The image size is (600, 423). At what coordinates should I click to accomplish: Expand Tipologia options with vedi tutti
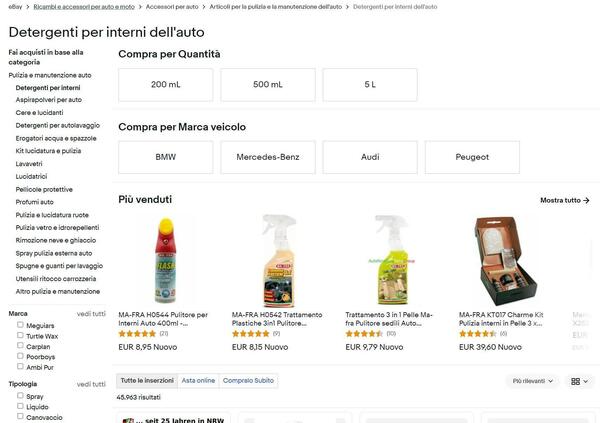[91, 384]
